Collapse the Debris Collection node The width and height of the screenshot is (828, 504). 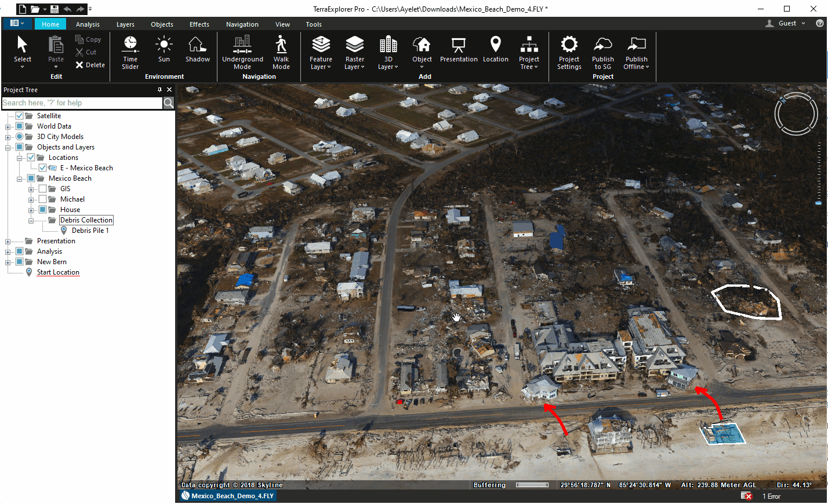point(31,221)
